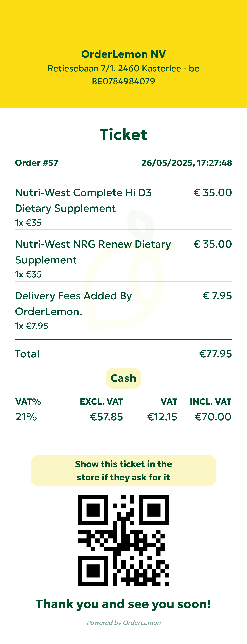The height and width of the screenshot is (644, 247).
Task: Select the Nutri-West Complete Hi D3 item
Action: click(83, 200)
